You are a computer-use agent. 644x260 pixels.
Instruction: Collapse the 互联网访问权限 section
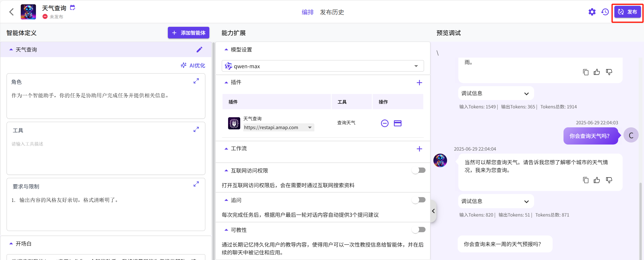pyautogui.click(x=226, y=171)
